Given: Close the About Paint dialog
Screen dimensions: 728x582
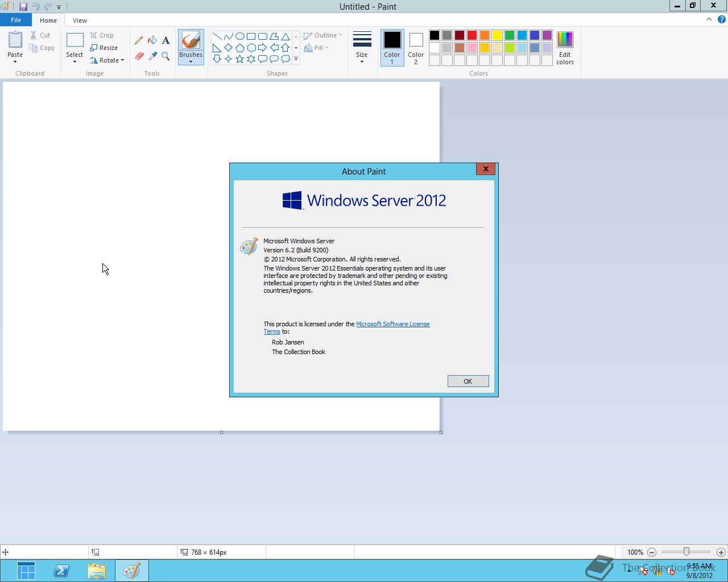Looking at the screenshot, I should (486, 169).
